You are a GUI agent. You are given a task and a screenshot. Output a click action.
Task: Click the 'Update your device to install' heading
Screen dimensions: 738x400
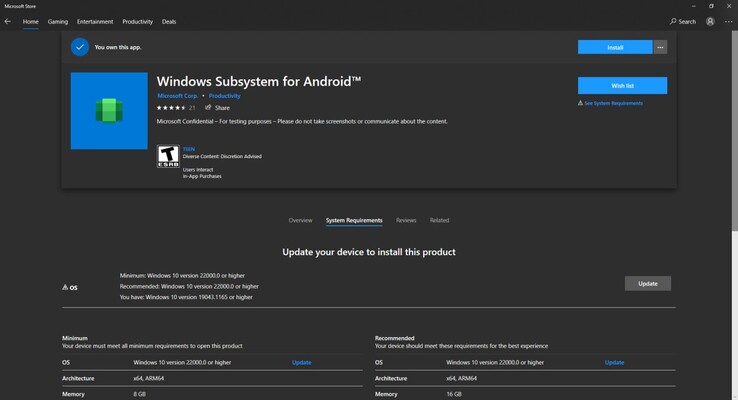pos(369,252)
